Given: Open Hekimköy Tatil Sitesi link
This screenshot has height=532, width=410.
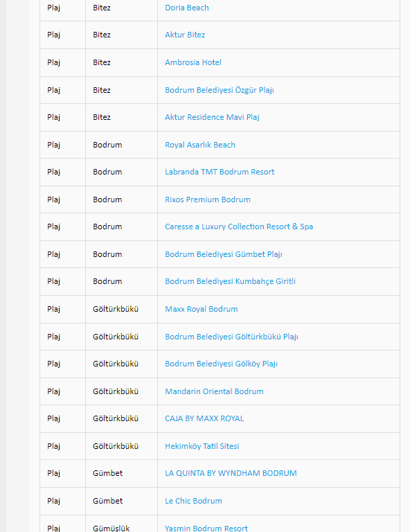Looking at the screenshot, I should [x=202, y=447].
